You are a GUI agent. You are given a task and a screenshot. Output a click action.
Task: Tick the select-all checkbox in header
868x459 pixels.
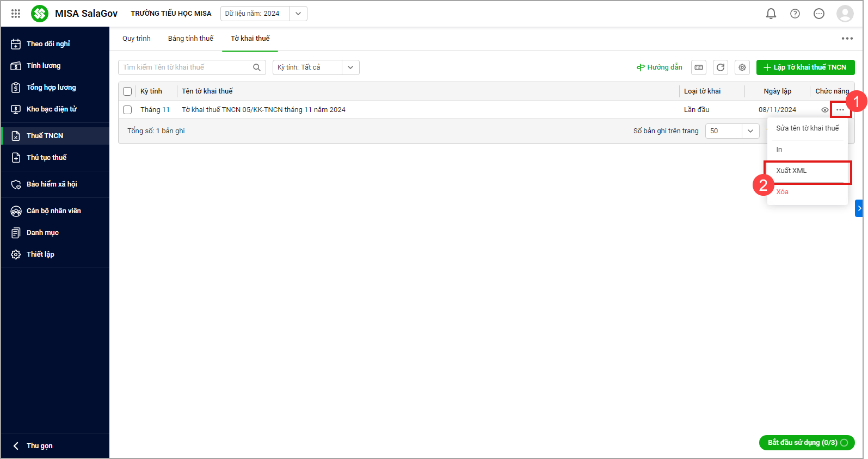click(x=127, y=91)
